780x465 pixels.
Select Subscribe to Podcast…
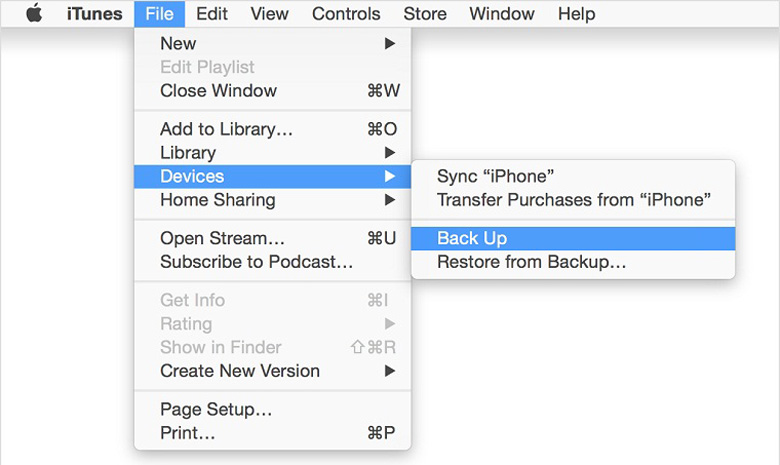click(x=256, y=262)
